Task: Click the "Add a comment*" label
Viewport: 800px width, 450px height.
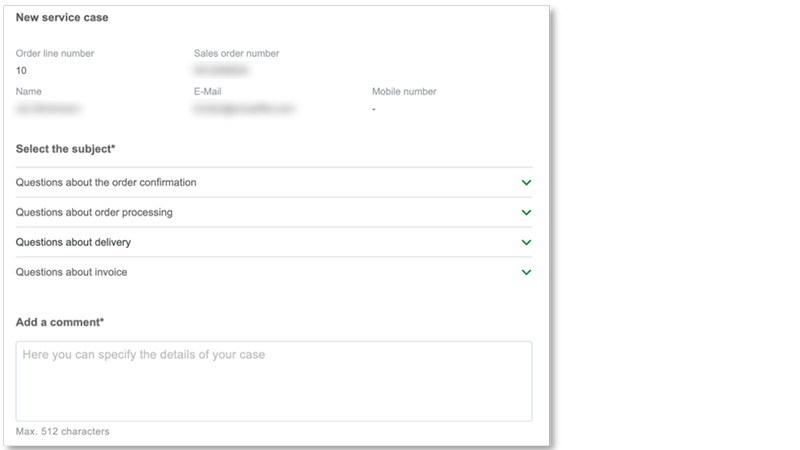Action: pyautogui.click(x=60, y=322)
